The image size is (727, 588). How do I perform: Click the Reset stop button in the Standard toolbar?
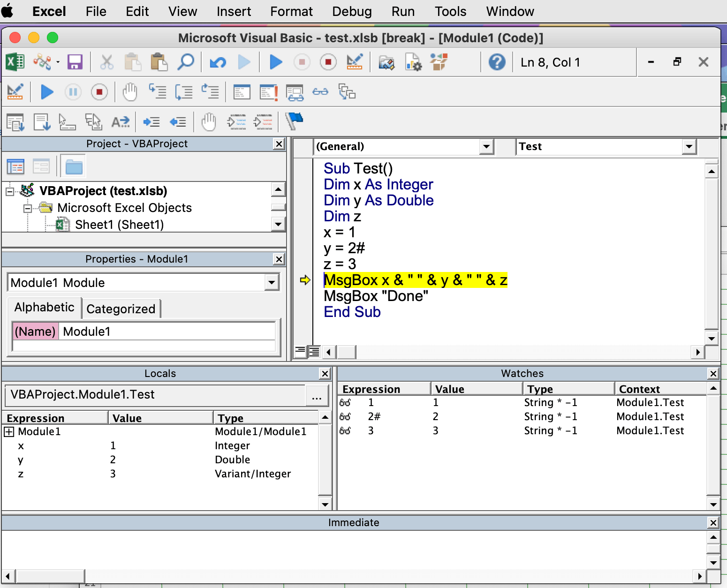point(328,62)
